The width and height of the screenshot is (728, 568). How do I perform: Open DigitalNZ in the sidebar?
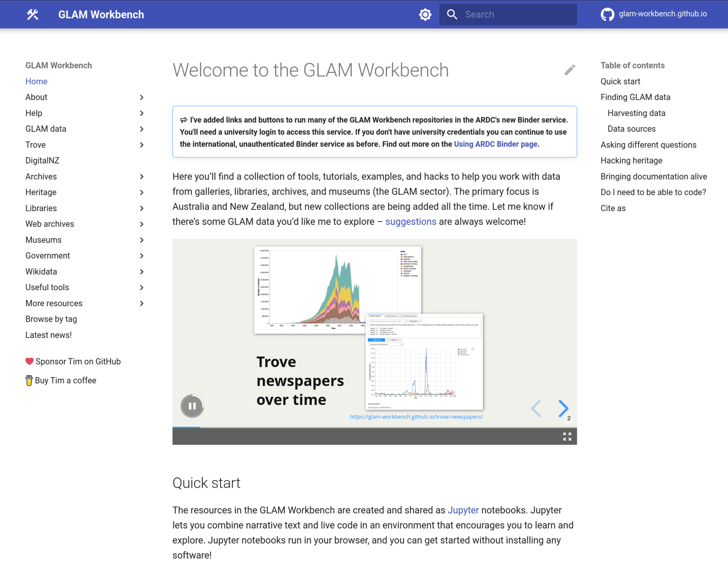tap(42, 161)
